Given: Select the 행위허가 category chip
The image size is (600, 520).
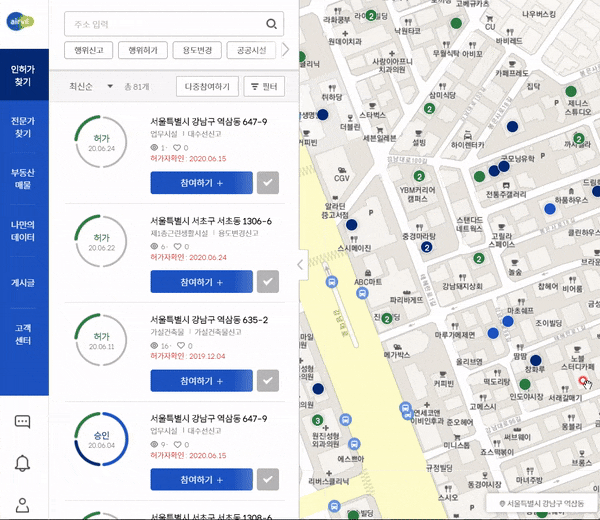Looking at the screenshot, I should pyautogui.click(x=143, y=50).
